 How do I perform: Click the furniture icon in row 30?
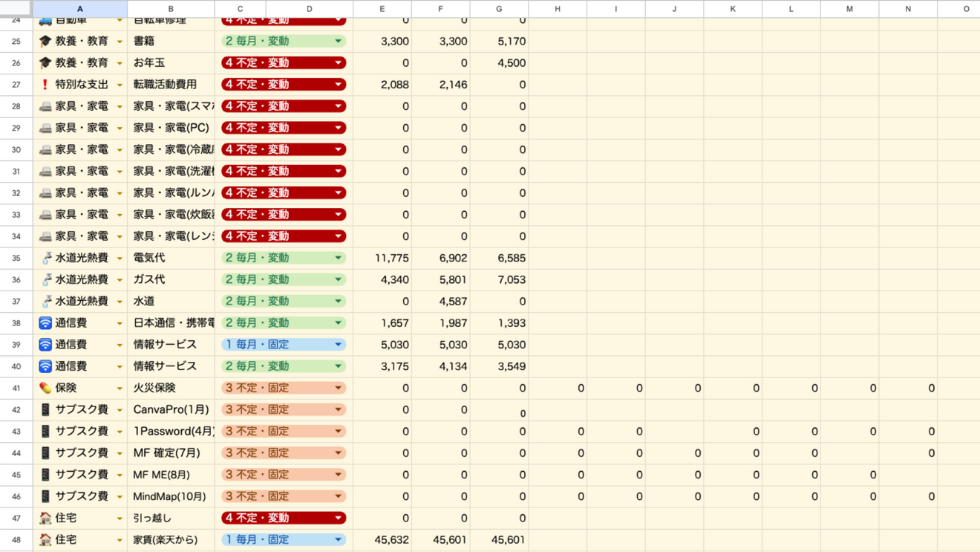[45, 149]
